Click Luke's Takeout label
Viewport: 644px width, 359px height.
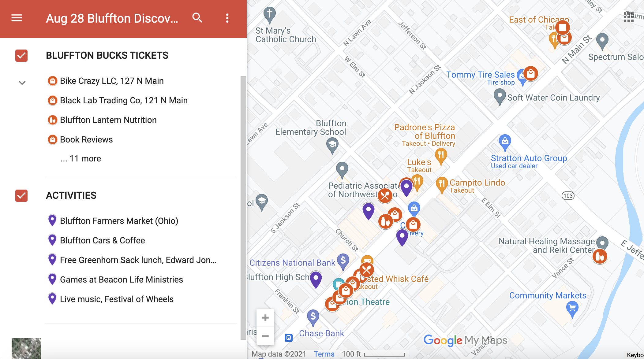(419, 166)
